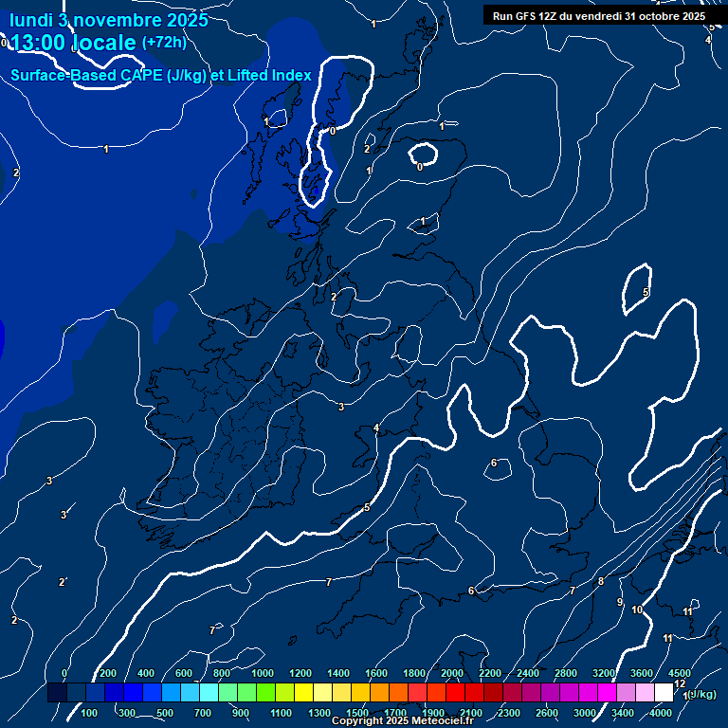Click the '700' legend label

click(203, 713)
